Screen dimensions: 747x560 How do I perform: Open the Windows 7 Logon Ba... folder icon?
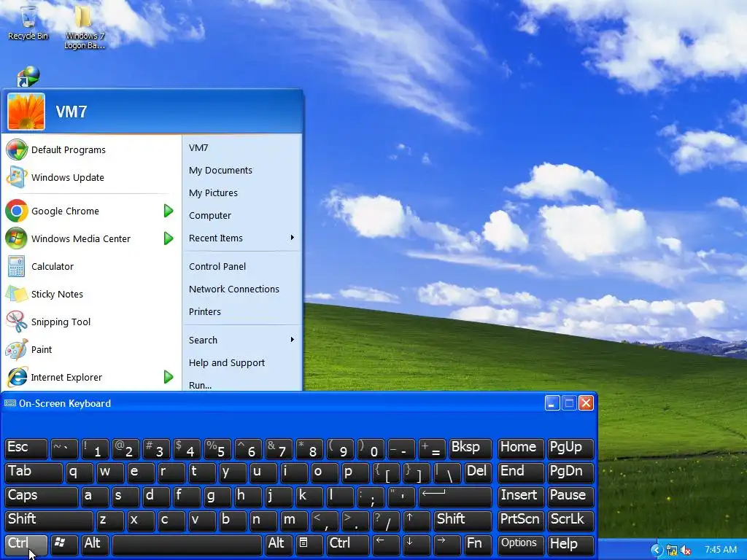point(85,27)
